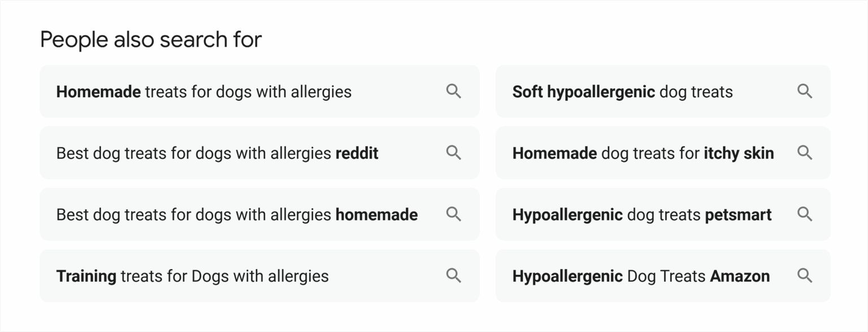The height and width of the screenshot is (332, 868).
Task: Open the 'Homemade treats for dogs with allergies' suggestion
Action: point(205,91)
